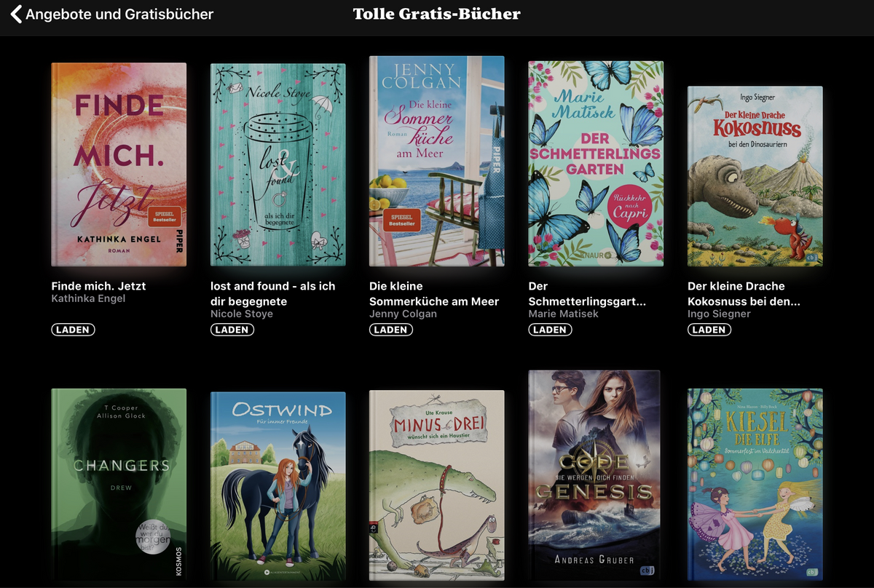Open Ostwind Für immer Freunde cover
The height and width of the screenshot is (588, 874).
pos(278,486)
